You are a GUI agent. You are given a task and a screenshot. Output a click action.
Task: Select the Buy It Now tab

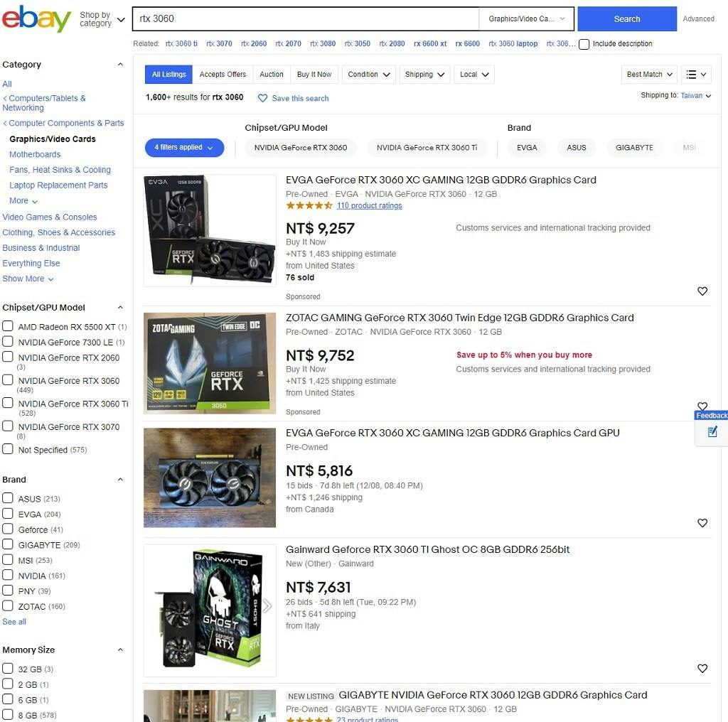[x=314, y=74]
